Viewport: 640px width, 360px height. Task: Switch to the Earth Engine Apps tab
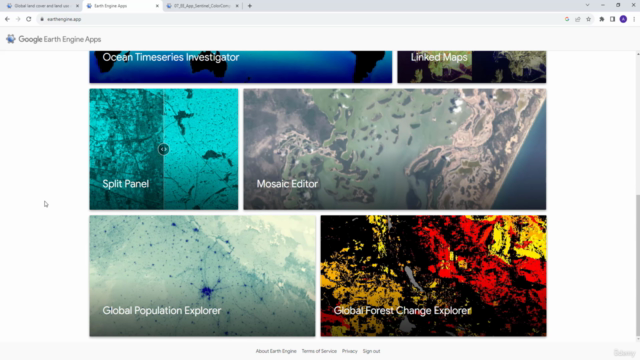[x=123, y=6]
